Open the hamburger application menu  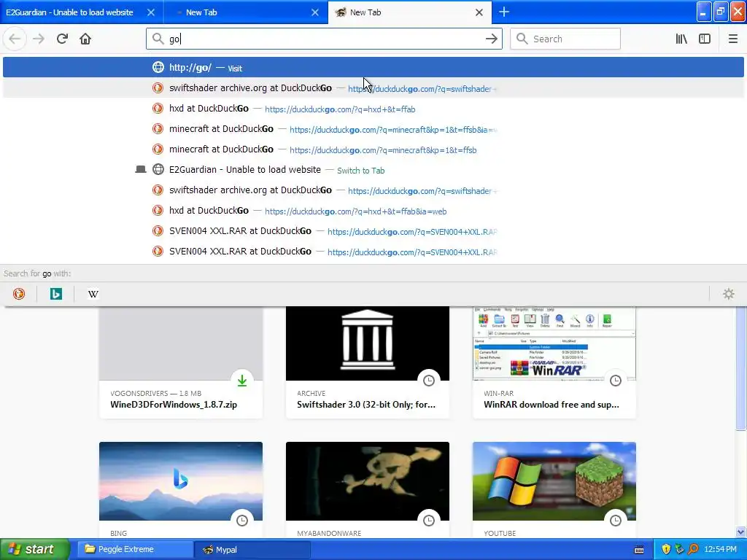732,39
